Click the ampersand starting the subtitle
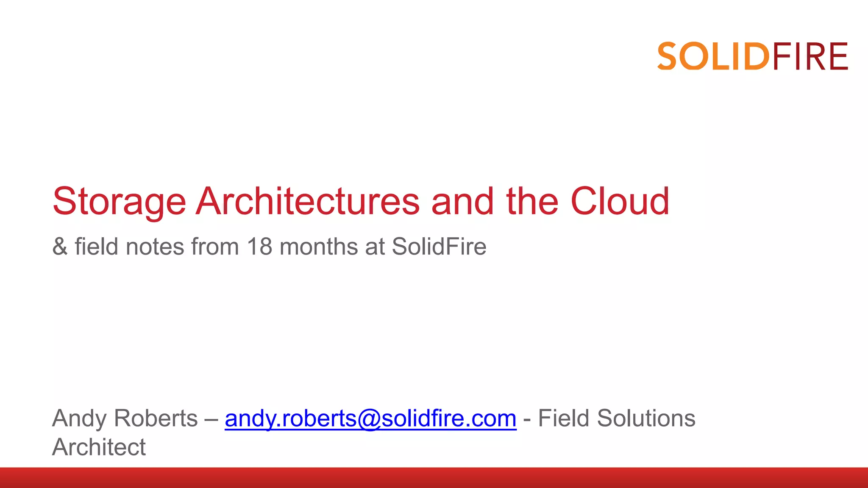This screenshot has height=488, width=868. (x=60, y=247)
